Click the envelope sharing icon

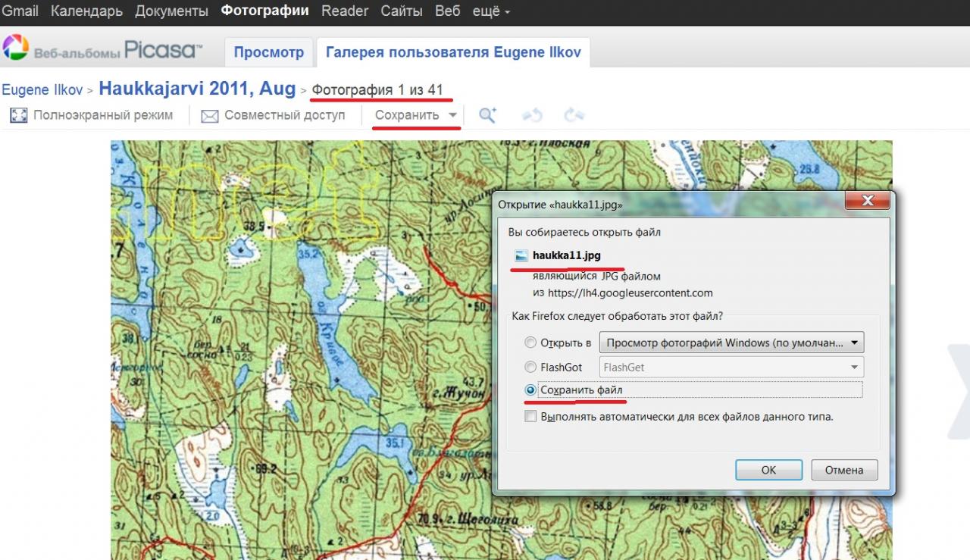[x=210, y=116]
